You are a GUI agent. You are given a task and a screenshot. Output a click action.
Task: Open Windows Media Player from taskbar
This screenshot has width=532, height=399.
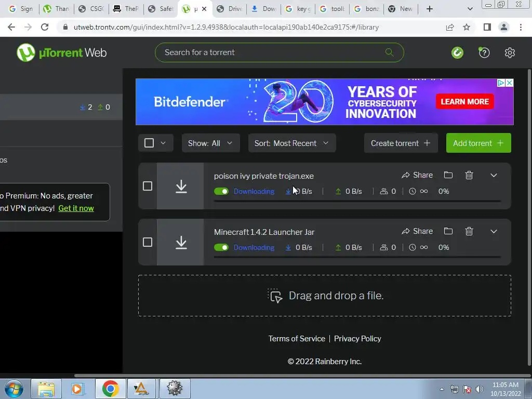(x=77, y=389)
